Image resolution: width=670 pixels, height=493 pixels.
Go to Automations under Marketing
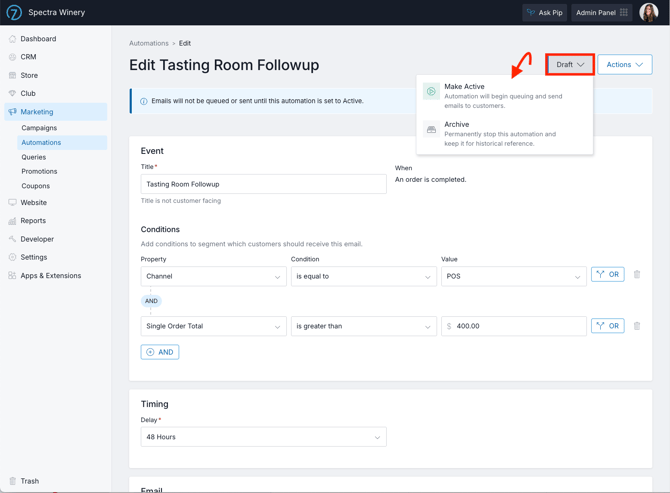click(x=62, y=142)
